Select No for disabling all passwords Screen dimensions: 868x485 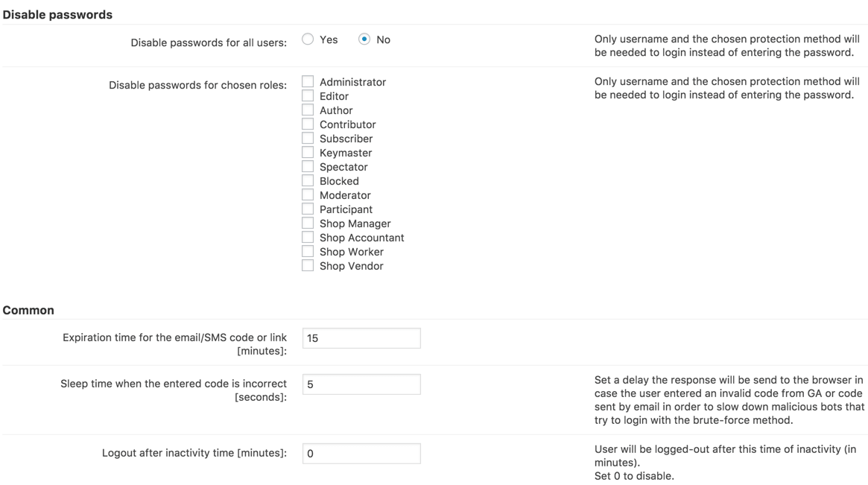364,39
